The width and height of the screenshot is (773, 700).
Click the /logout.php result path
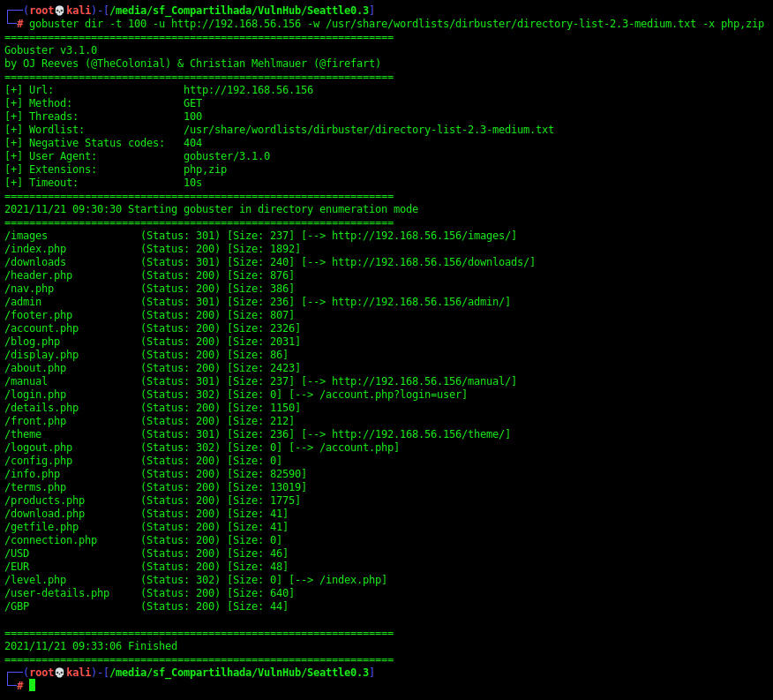coord(39,448)
